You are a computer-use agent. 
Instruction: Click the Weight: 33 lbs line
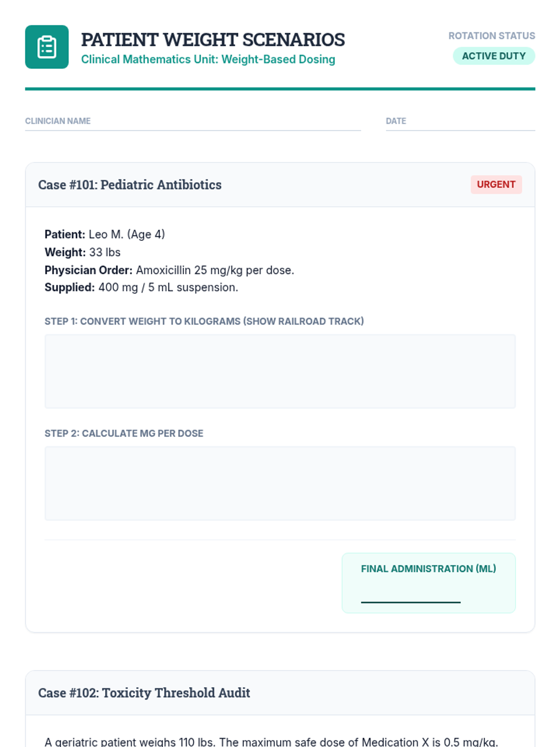coord(83,252)
